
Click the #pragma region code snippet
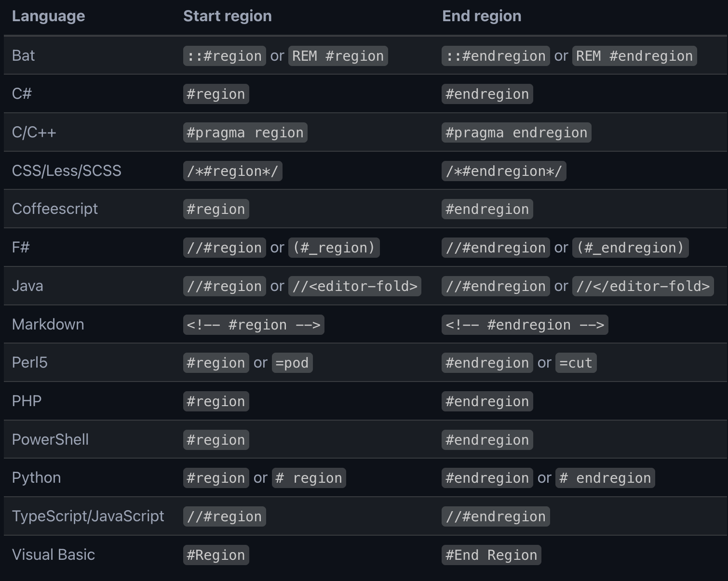pos(245,132)
